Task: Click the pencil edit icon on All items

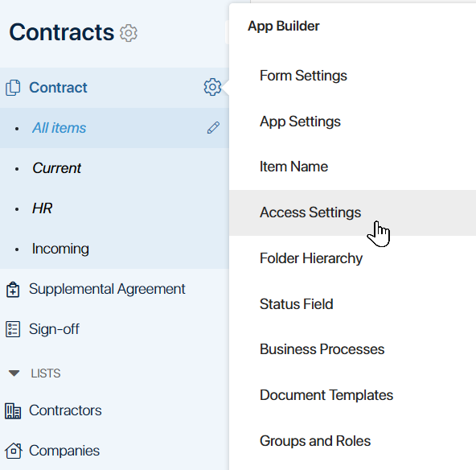Action: point(213,128)
